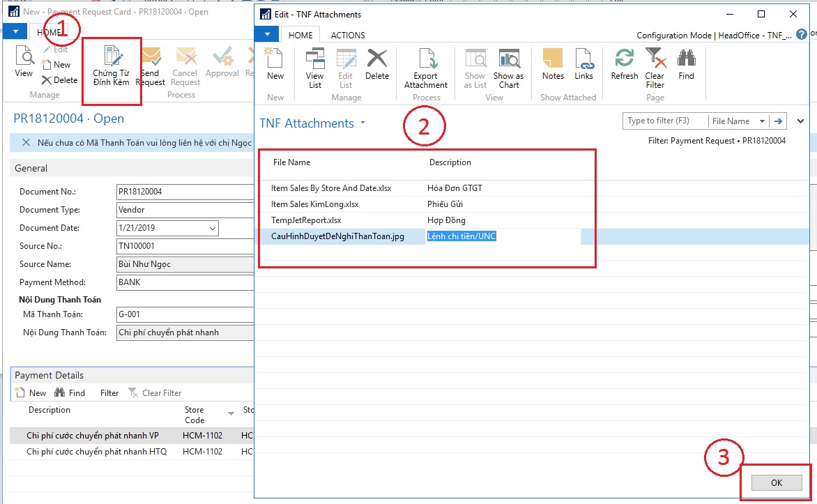Select row Chi phí cước chuyển phát nhanh VP

pyautogui.click(x=132, y=436)
